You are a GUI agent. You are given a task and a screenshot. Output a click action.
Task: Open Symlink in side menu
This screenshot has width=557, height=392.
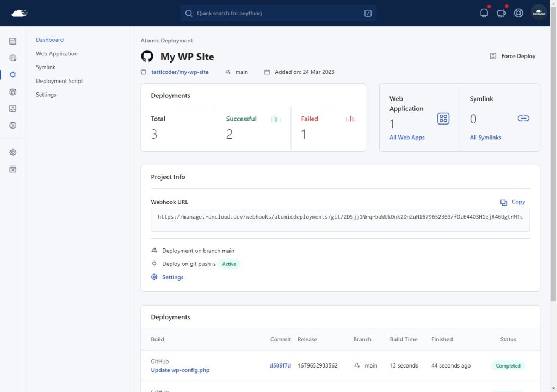pos(46,67)
